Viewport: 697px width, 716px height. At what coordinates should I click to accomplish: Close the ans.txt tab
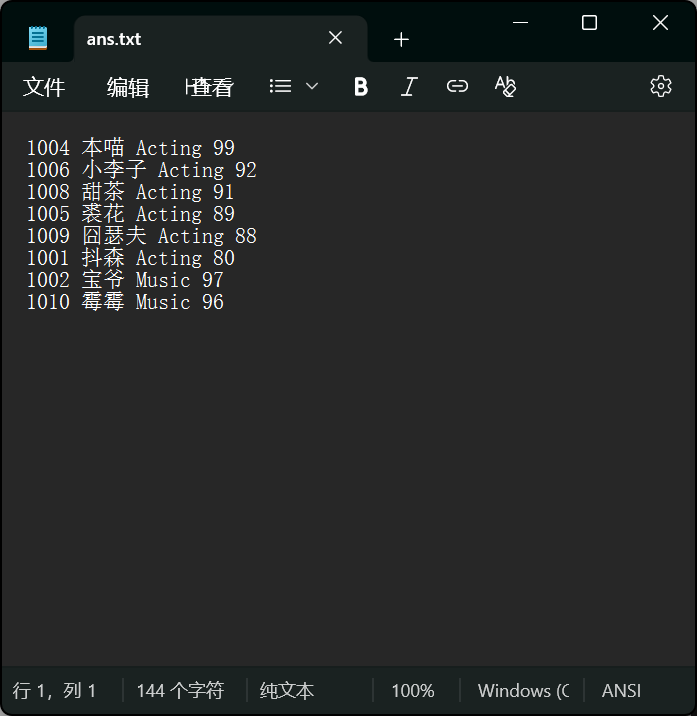pyautogui.click(x=335, y=38)
